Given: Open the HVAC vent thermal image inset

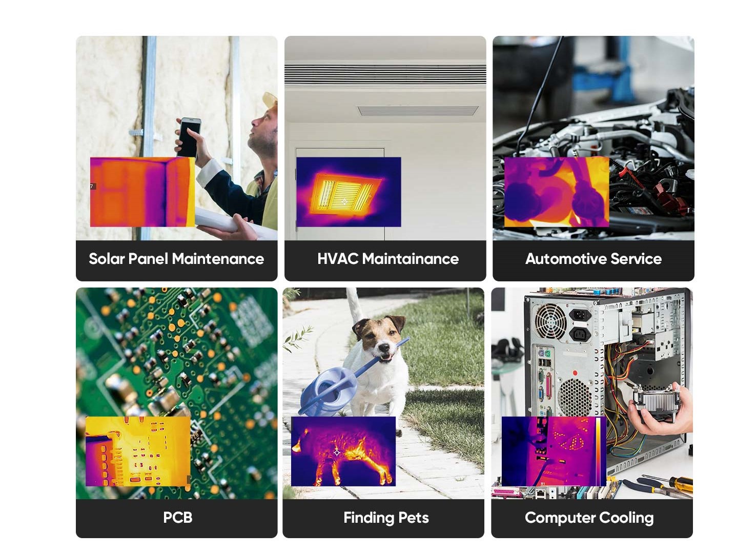Looking at the screenshot, I should [349, 192].
